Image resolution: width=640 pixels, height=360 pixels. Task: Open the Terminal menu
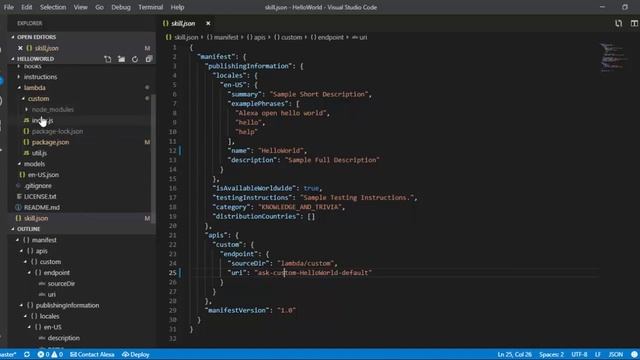coord(150,7)
